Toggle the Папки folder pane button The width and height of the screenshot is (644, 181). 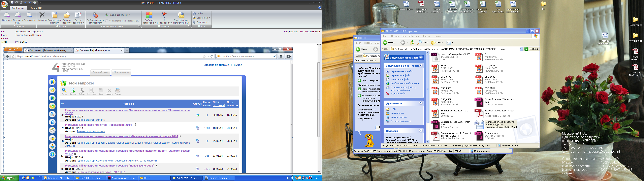click(x=437, y=42)
